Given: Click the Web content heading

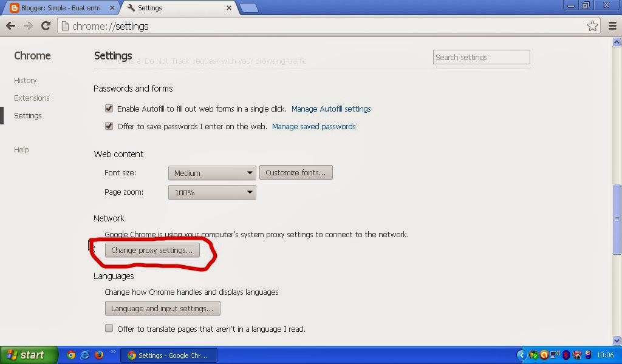Looking at the screenshot, I should pos(118,154).
